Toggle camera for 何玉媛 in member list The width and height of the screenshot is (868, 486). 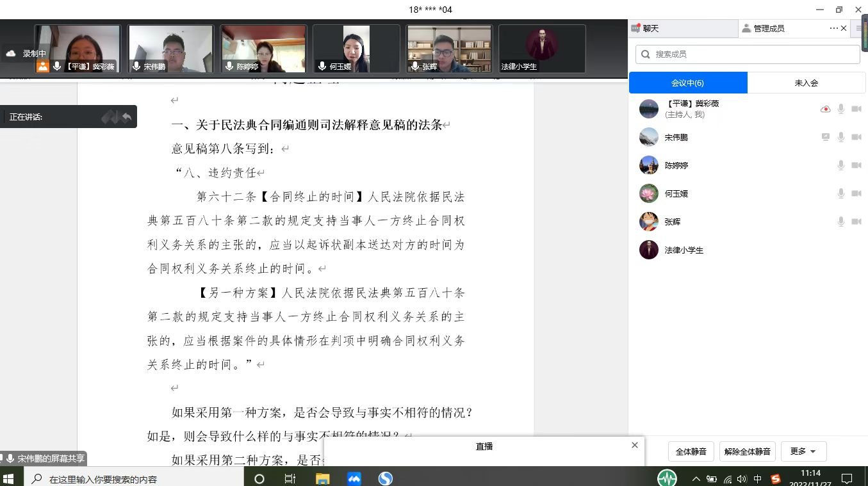(856, 193)
